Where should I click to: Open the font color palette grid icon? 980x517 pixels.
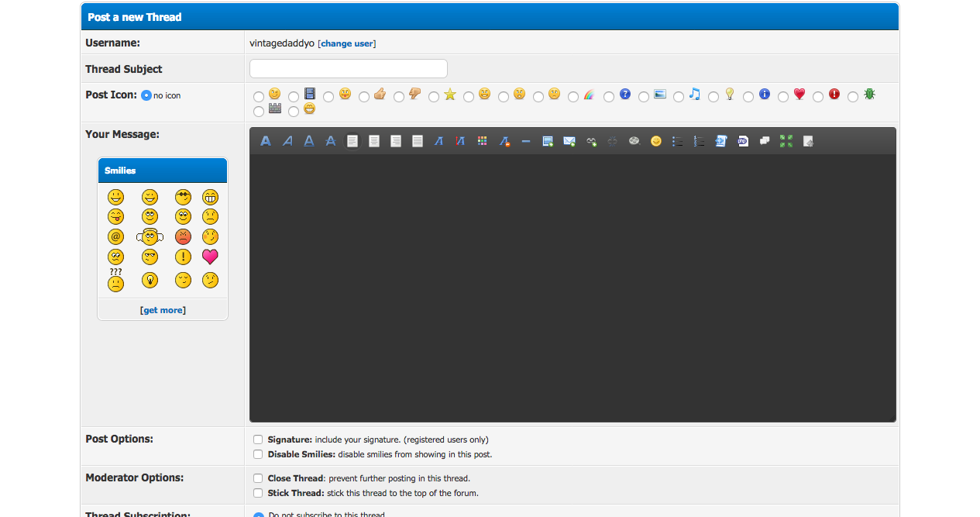point(483,141)
